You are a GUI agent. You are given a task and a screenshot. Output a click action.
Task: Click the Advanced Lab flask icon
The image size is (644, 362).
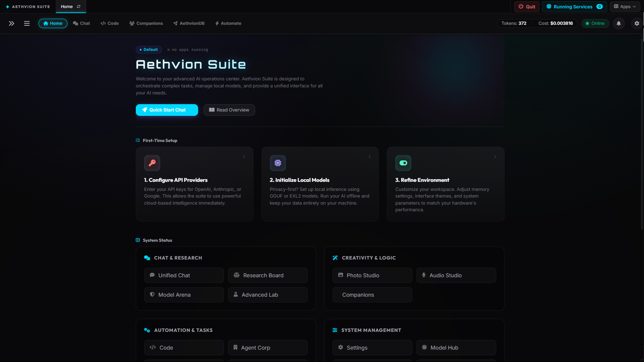click(236, 294)
